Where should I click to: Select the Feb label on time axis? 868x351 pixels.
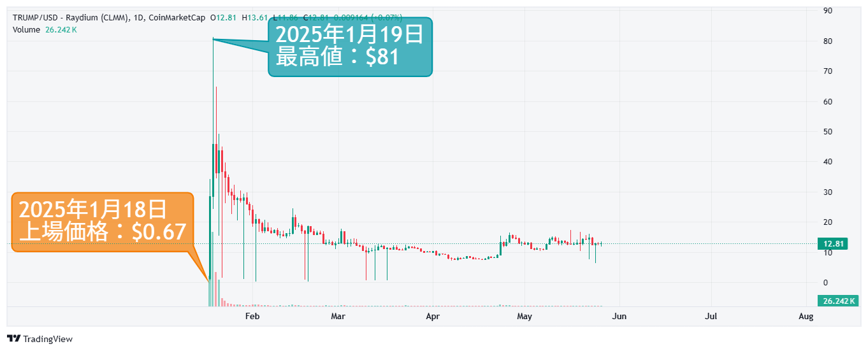[253, 316]
